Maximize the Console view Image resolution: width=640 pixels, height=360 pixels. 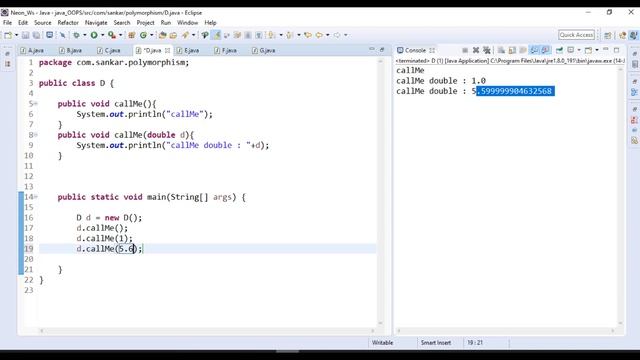pos(616,50)
